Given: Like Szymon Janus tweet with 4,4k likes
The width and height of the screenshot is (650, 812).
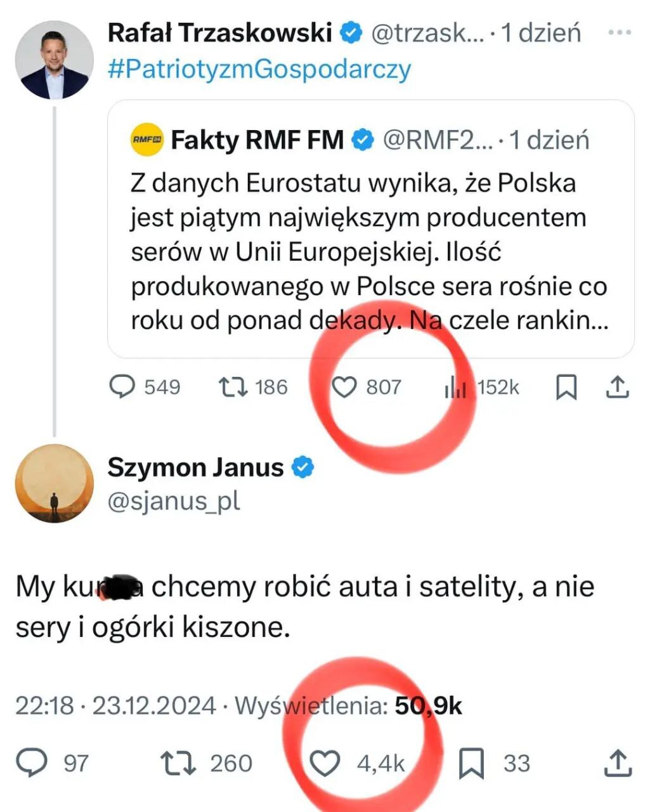Looking at the screenshot, I should point(324,763).
